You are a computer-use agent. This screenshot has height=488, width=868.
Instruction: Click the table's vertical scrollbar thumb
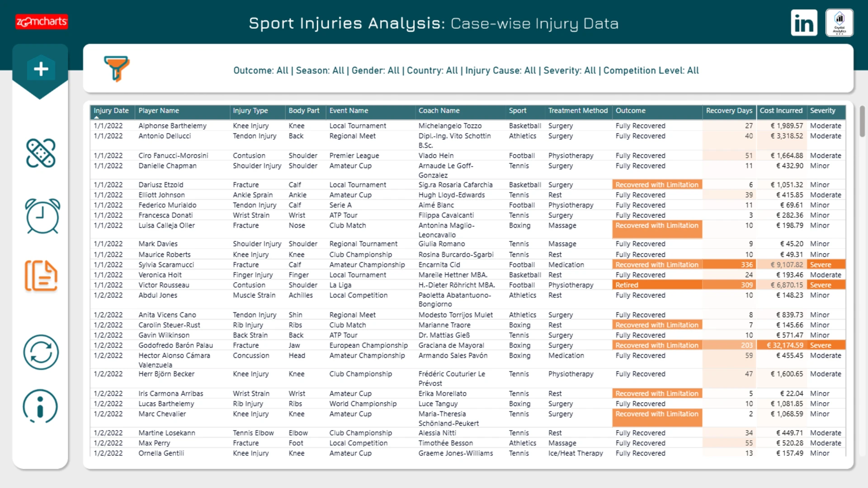click(862, 122)
